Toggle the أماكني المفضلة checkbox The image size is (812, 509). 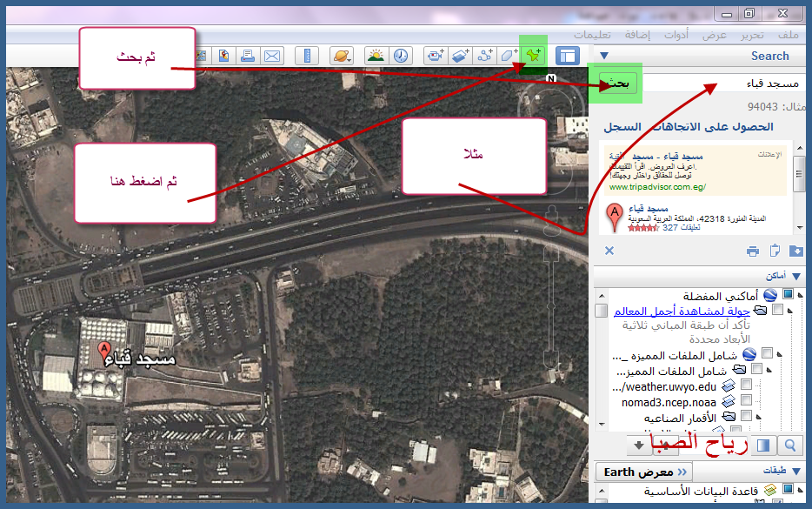pos(789,294)
